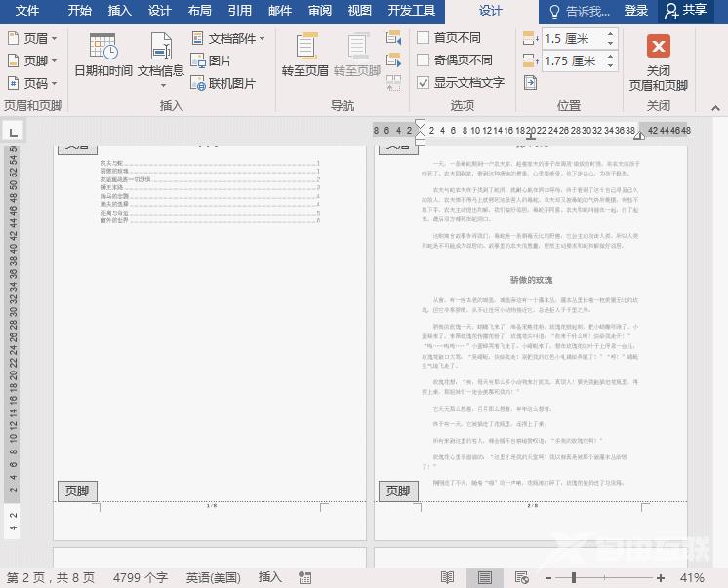
Task: Expand the 页码 (Page Number) dropdown
Action: coord(33,84)
